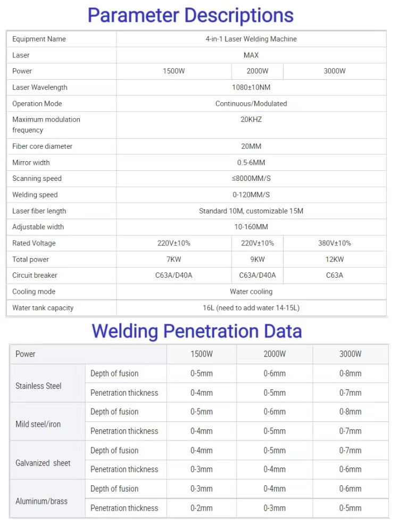Click the ≤8000MM/S scanning speed value

(251, 179)
